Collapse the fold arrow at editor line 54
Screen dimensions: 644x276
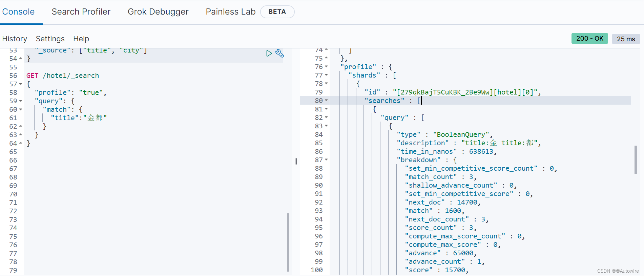21,59
